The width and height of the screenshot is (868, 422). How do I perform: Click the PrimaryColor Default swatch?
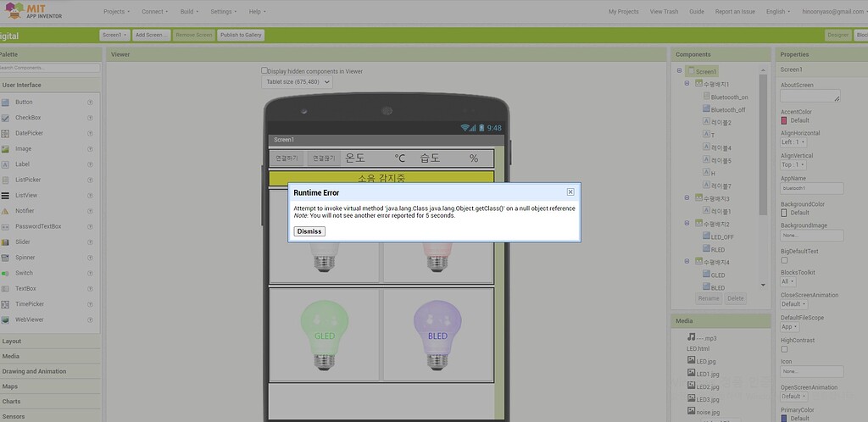(784, 418)
